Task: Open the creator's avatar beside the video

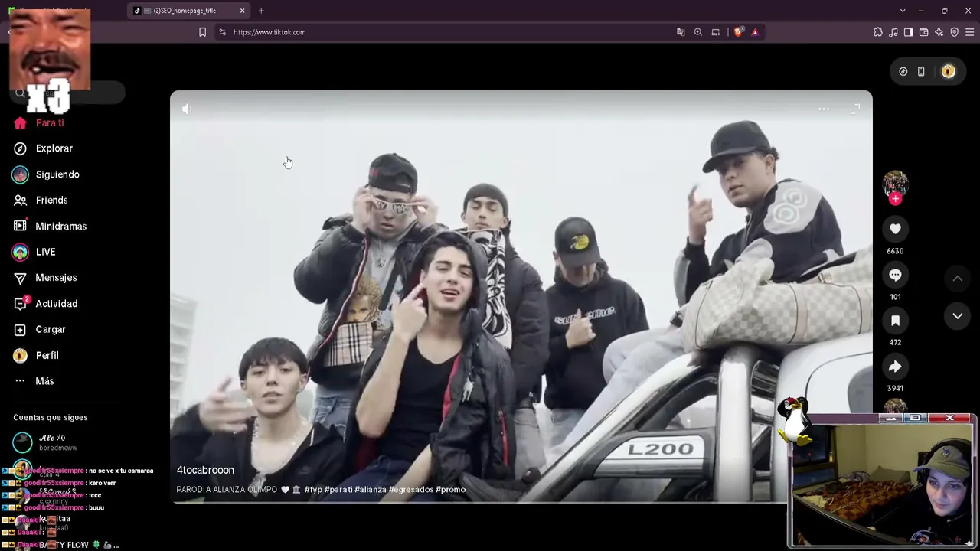Action: coord(895,184)
